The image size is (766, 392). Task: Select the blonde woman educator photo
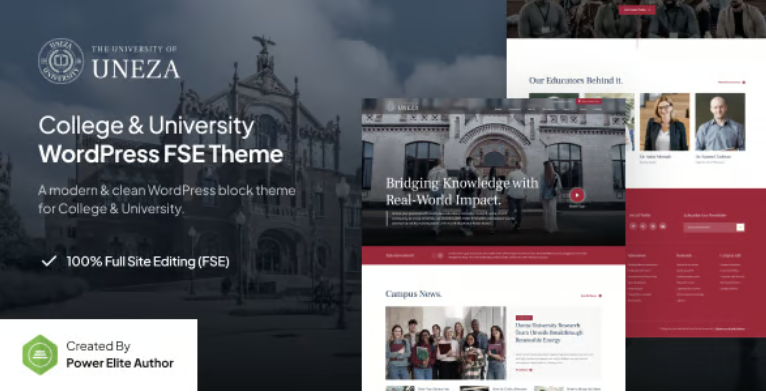click(x=664, y=122)
